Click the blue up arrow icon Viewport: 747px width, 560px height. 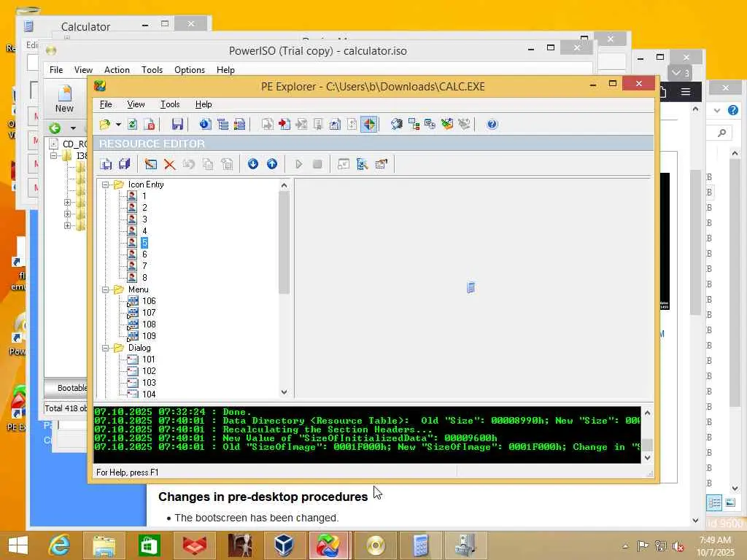(272, 164)
